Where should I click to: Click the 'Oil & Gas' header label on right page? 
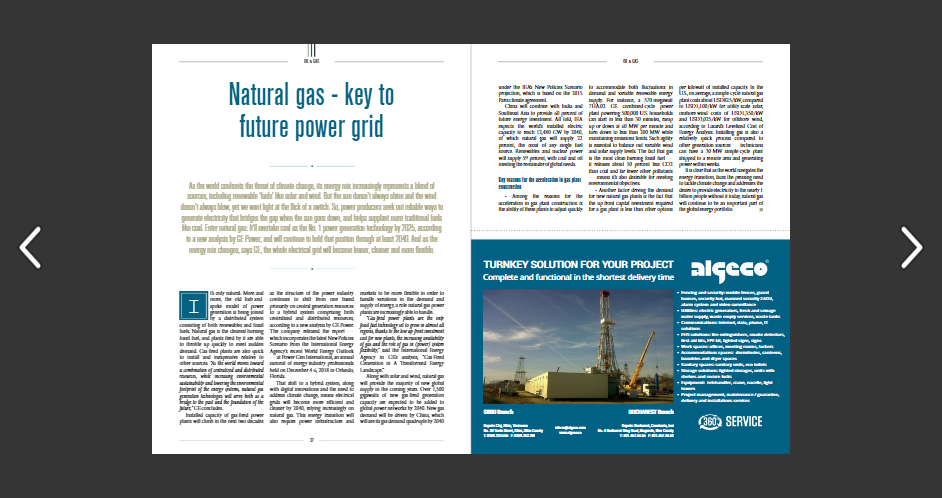(630, 61)
